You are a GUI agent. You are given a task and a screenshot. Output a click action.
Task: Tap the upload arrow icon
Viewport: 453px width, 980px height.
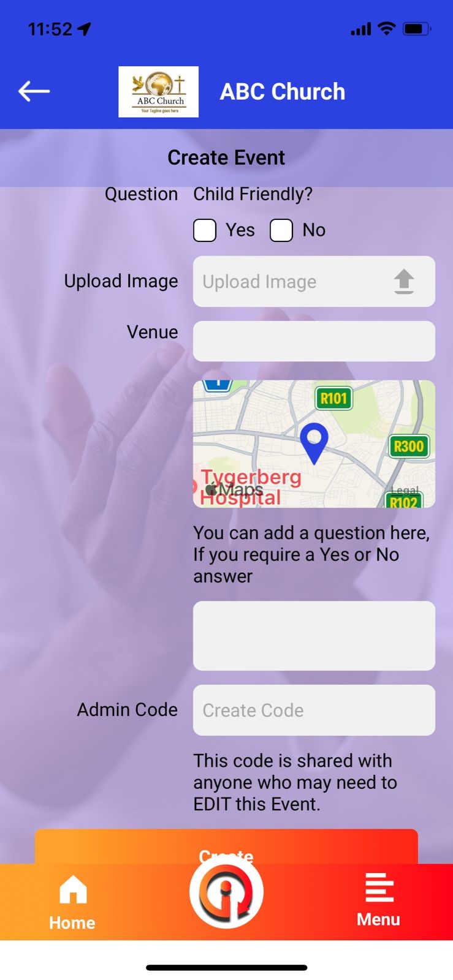(404, 282)
